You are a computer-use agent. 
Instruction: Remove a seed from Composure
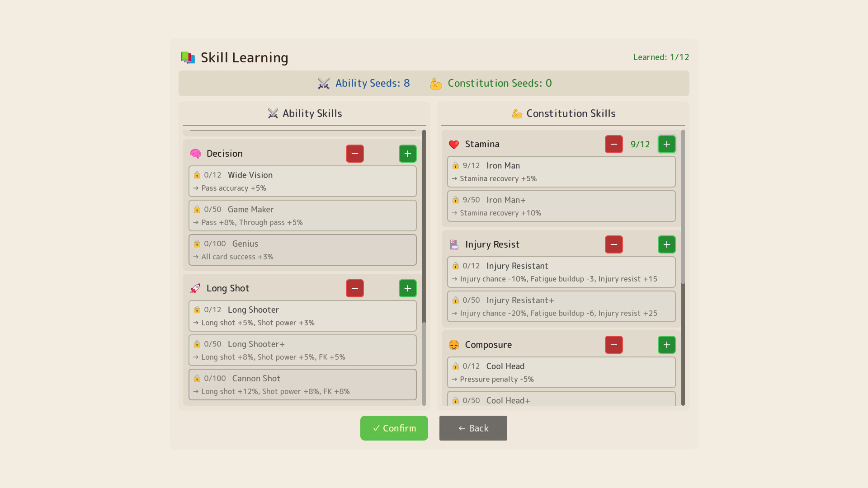(613, 345)
